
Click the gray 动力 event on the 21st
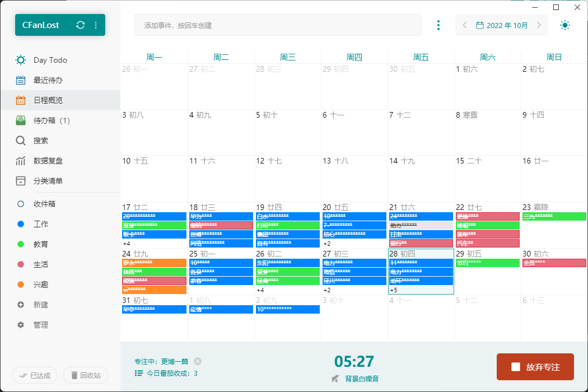tap(421, 225)
